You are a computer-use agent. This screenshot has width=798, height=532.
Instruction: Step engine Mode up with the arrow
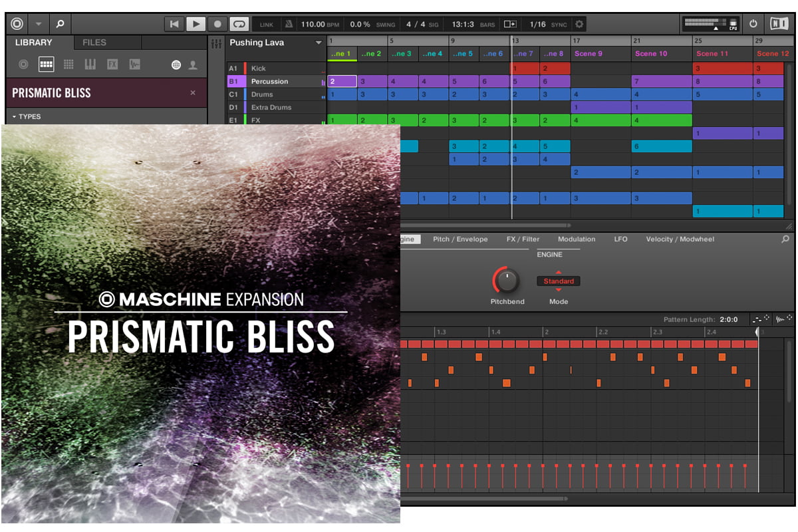click(x=559, y=272)
